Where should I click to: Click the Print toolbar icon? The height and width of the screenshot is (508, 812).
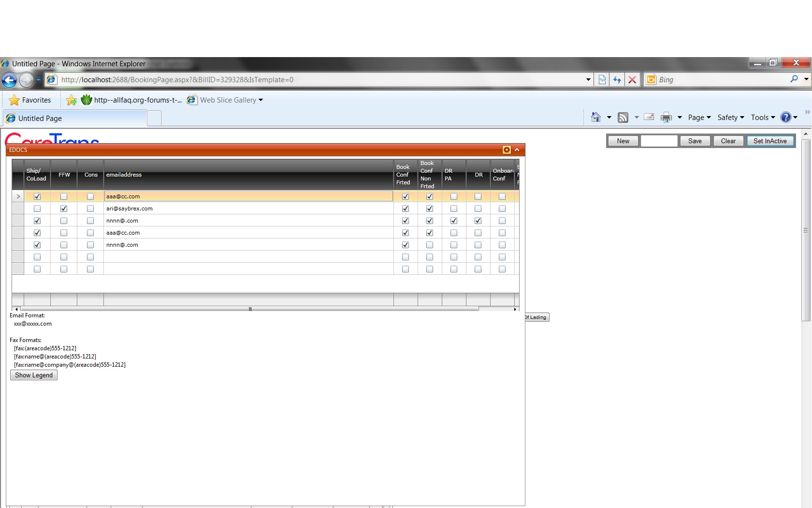click(666, 117)
